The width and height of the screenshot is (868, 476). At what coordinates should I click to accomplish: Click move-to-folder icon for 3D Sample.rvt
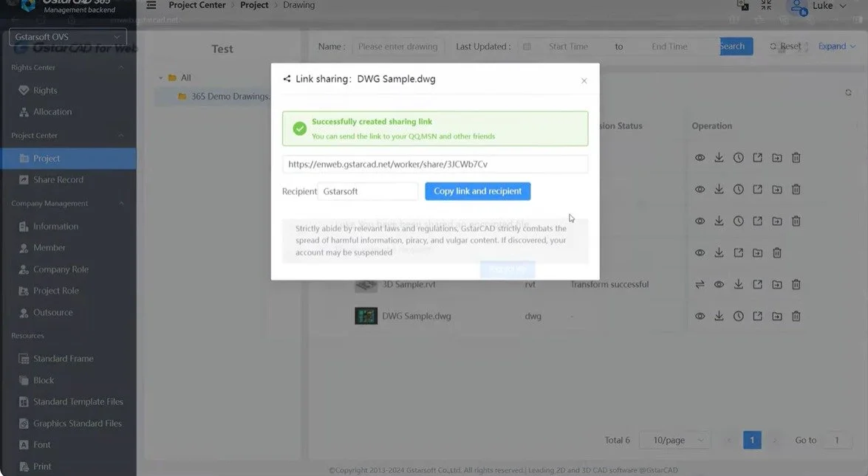[776, 284]
